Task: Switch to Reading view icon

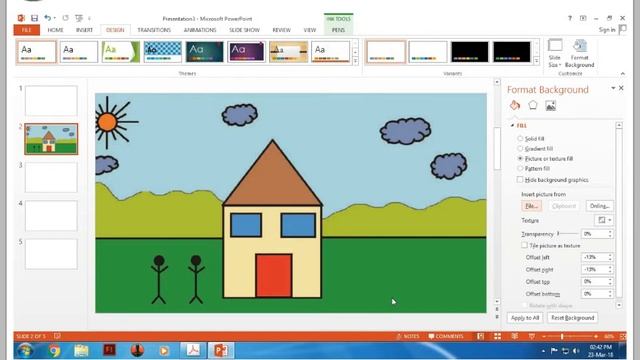Action: [514, 336]
